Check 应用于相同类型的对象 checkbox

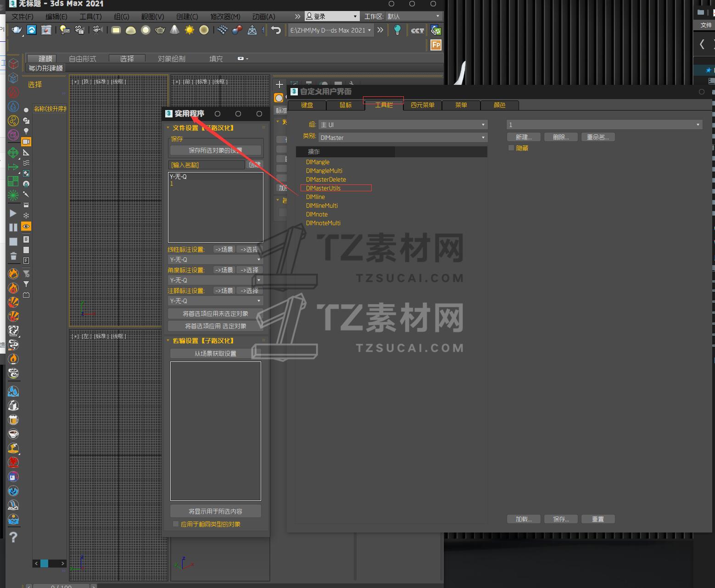coord(175,524)
